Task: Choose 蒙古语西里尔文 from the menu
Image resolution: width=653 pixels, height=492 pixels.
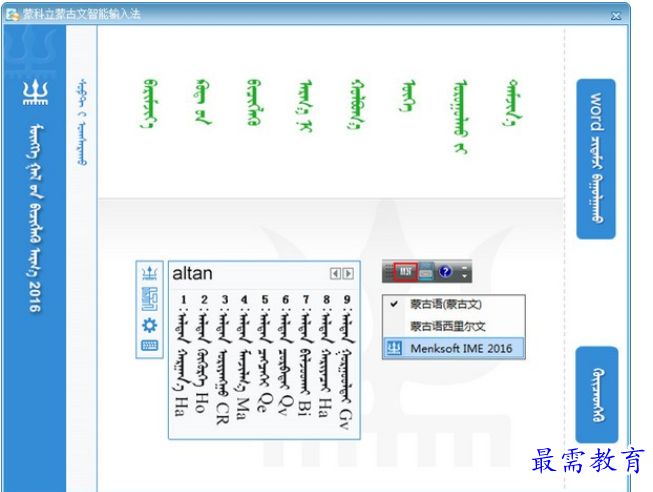Action: pyautogui.click(x=454, y=326)
